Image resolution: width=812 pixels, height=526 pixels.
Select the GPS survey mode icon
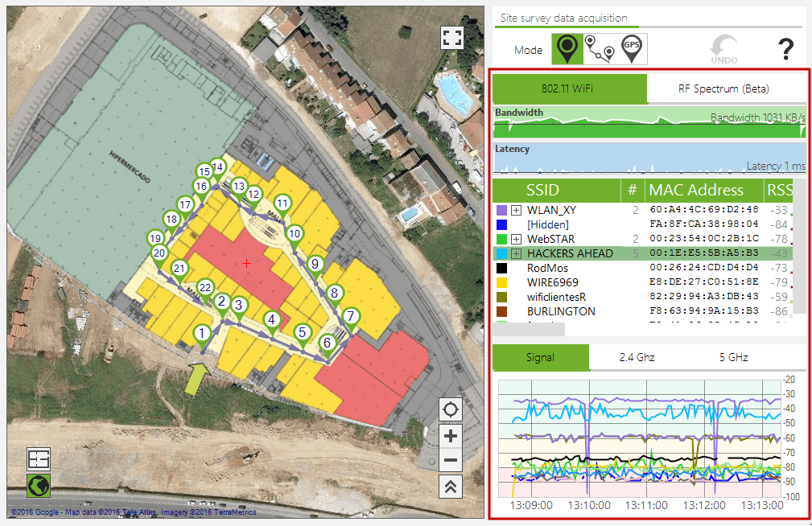coord(632,49)
